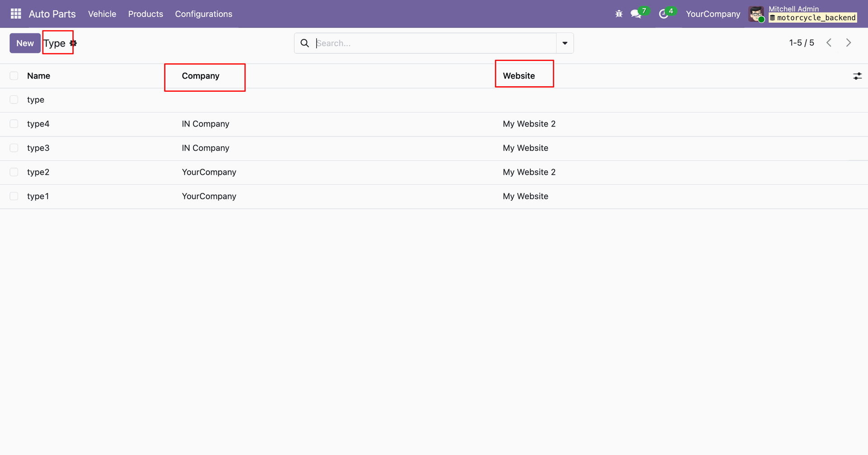Screen dimensions: 868x455
Task: Open the apps grid home menu
Action: (x=16, y=14)
